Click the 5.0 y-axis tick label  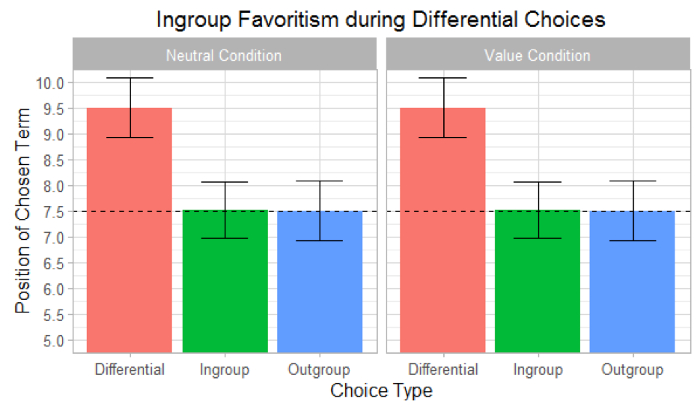[x=53, y=340]
